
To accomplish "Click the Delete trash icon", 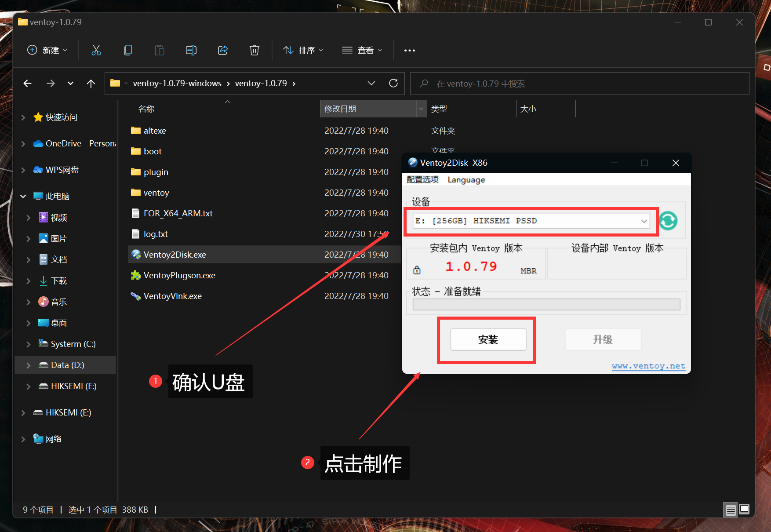I will pyautogui.click(x=254, y=50).
